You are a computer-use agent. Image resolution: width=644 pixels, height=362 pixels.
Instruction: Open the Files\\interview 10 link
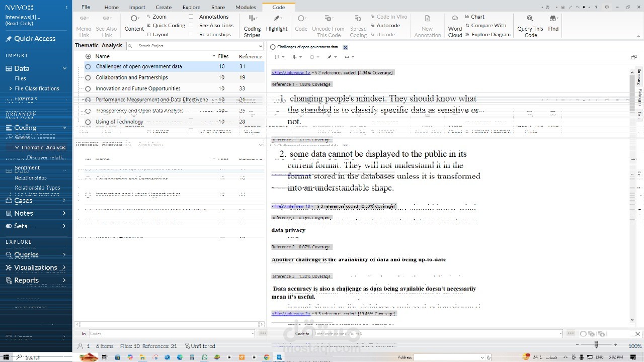[x=292, y=206]
